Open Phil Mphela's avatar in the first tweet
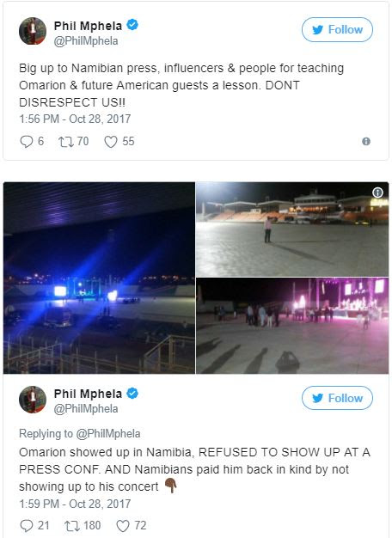This screenshot has height=538, width=392. coord(33,31)
